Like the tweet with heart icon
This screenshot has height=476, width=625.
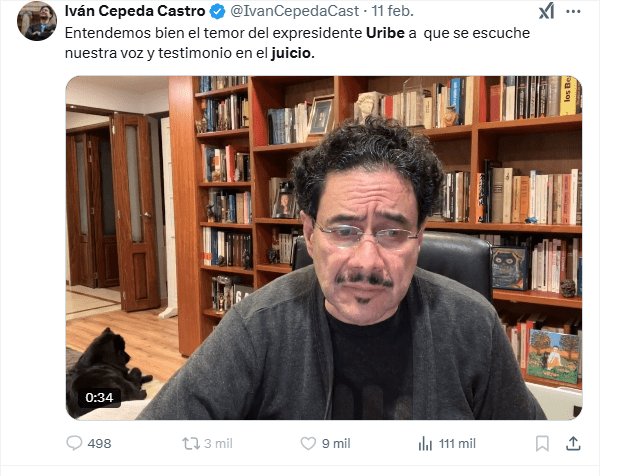pos(308,443)
